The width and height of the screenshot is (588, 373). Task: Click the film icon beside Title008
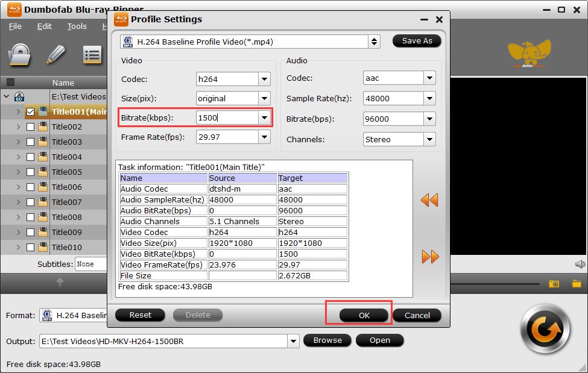coord(43,217)
